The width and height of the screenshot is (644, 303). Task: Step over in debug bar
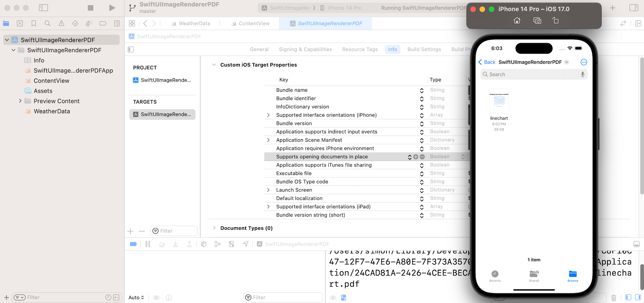pyautogui.click(x=162, y=244)
